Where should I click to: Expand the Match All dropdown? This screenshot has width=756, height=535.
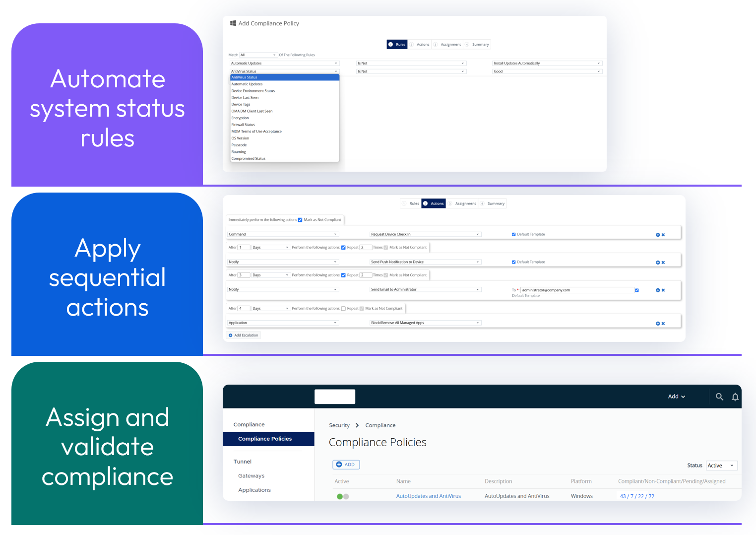coord(258,55)
